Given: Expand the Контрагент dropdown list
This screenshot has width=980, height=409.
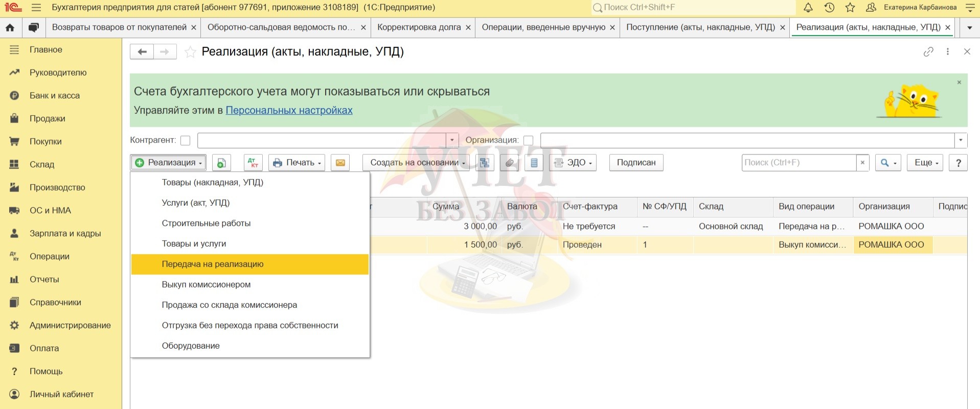Looking at the screenshot, I should pos(452,140).
